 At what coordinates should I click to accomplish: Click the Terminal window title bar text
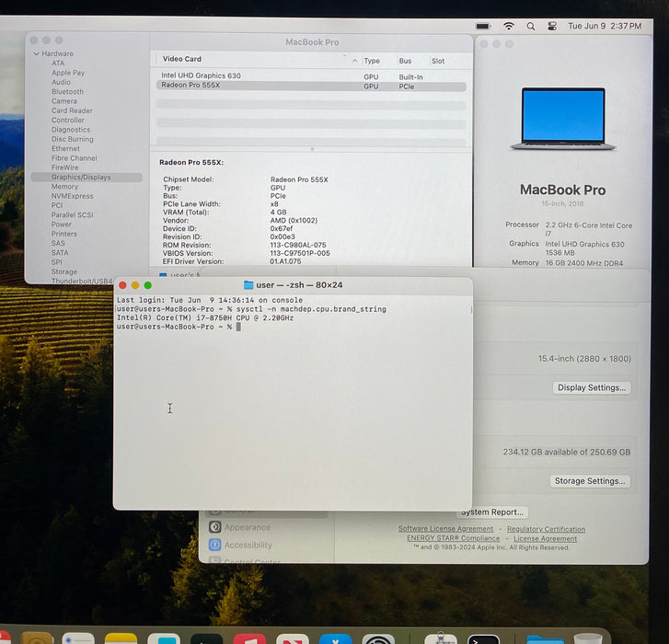299,285
